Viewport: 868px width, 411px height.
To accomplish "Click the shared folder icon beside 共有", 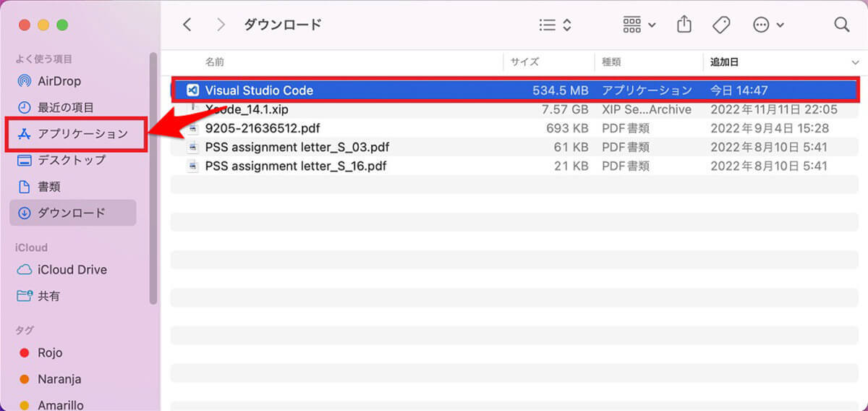I will pos(24,296).
